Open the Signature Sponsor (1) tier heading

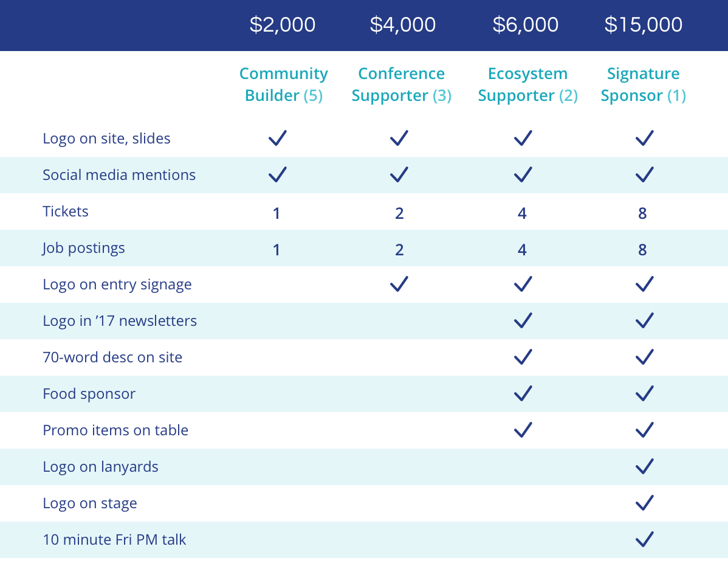pos(643,84)
